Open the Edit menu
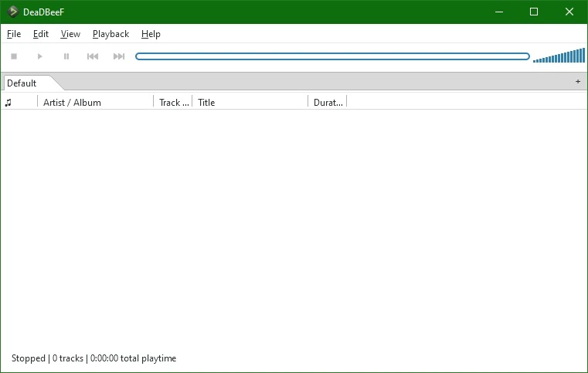This screenshot has width=588, height=373. (40, 34)
